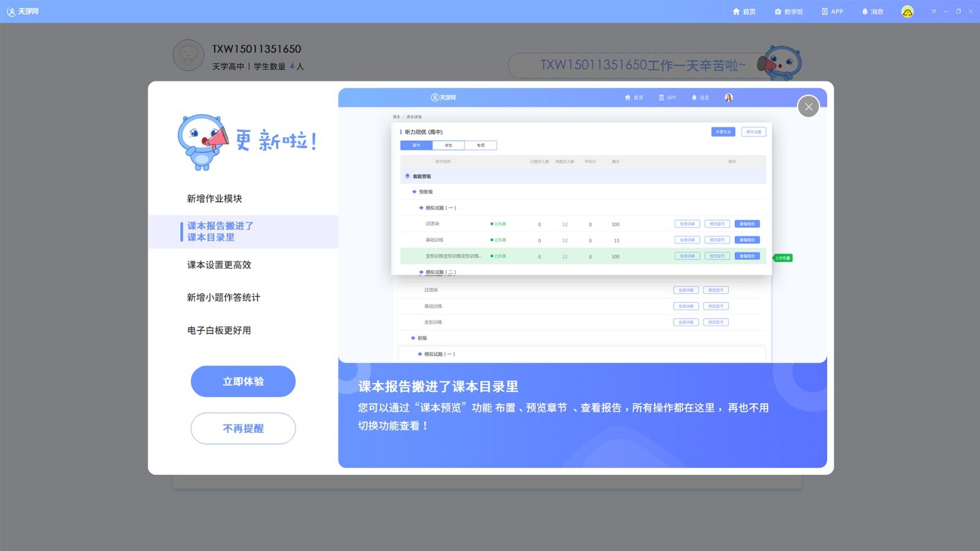Image resolution: width=980 pixels, height=551 pixels.
Task: Open 消息 notifications bell
Action: (x=872, y=12)
